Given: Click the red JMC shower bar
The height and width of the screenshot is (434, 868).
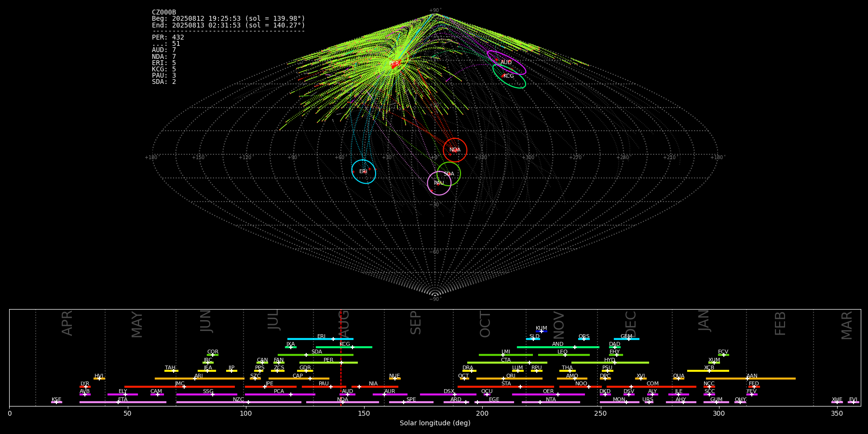Looking at the screenshot, I should [x=180, y=387].
